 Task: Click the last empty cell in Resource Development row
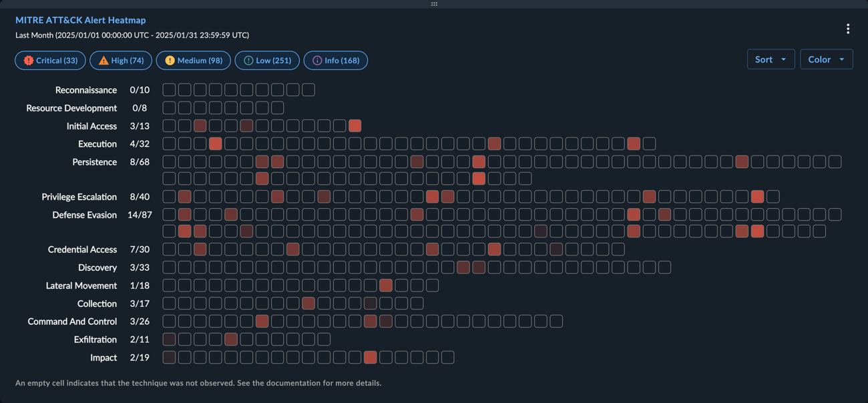(278, 107)
